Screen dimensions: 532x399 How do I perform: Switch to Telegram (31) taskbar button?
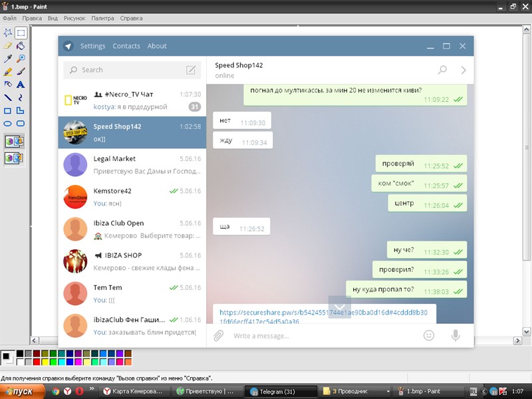(x=281, y=392)
